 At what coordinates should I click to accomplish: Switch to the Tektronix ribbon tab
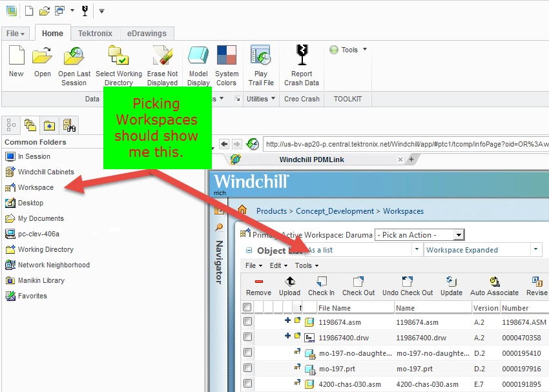[x=95, y=33]
